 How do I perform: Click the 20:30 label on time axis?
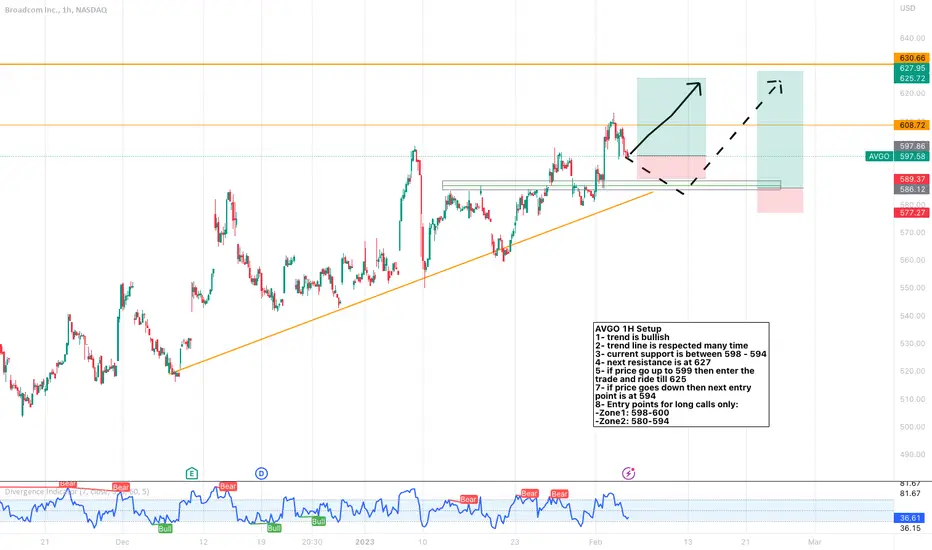312,542
